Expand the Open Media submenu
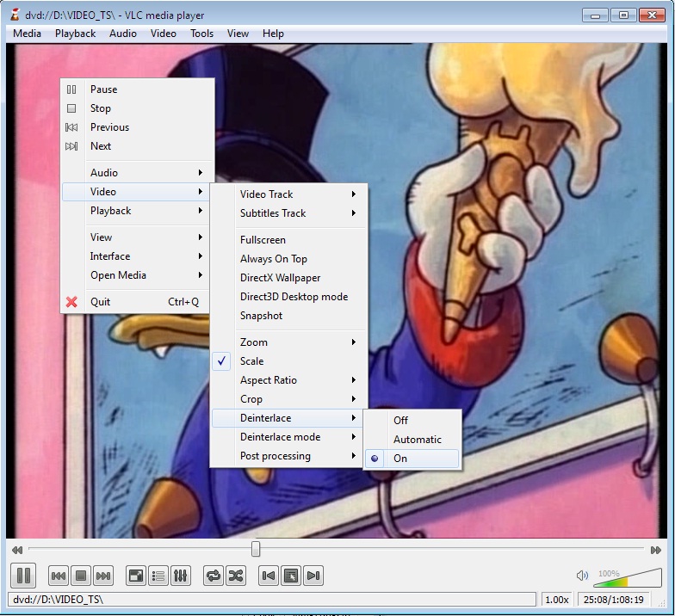675x616 pixels. [137, 275]
